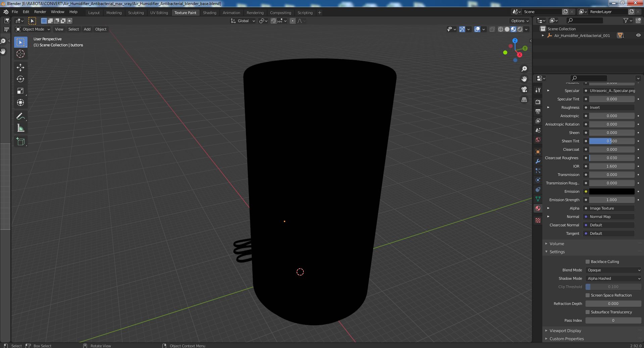Open the Particle properties tab

538,170
